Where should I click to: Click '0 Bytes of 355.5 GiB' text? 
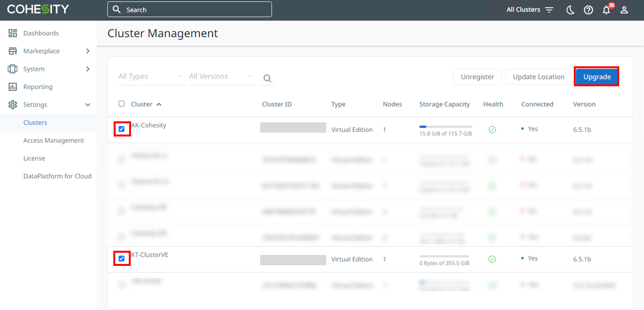coord(444,263)
